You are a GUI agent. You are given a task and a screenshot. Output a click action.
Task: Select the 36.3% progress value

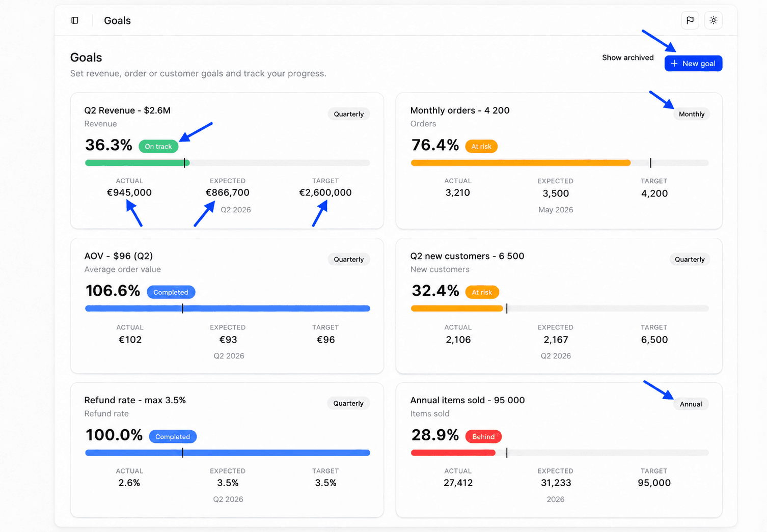[x=109, y=145]
